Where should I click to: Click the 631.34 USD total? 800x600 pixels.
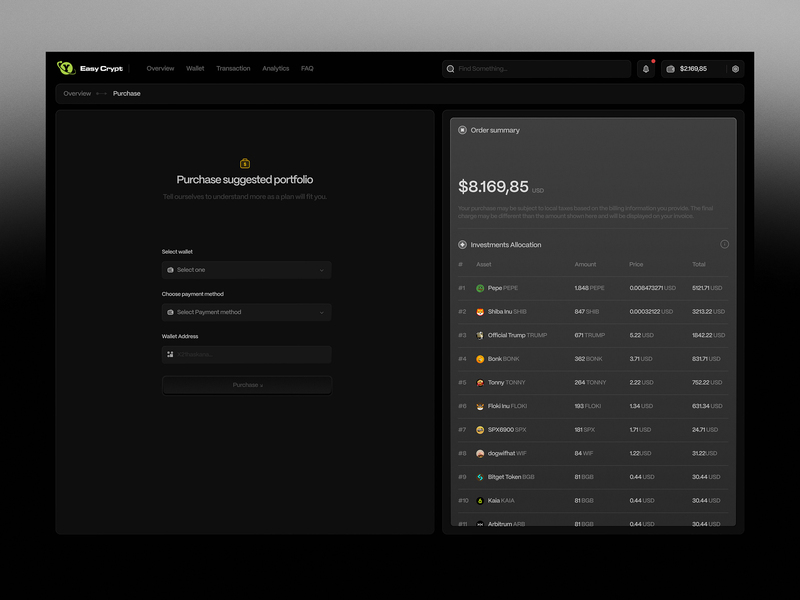pyautogui.click(x=707, y=406)
